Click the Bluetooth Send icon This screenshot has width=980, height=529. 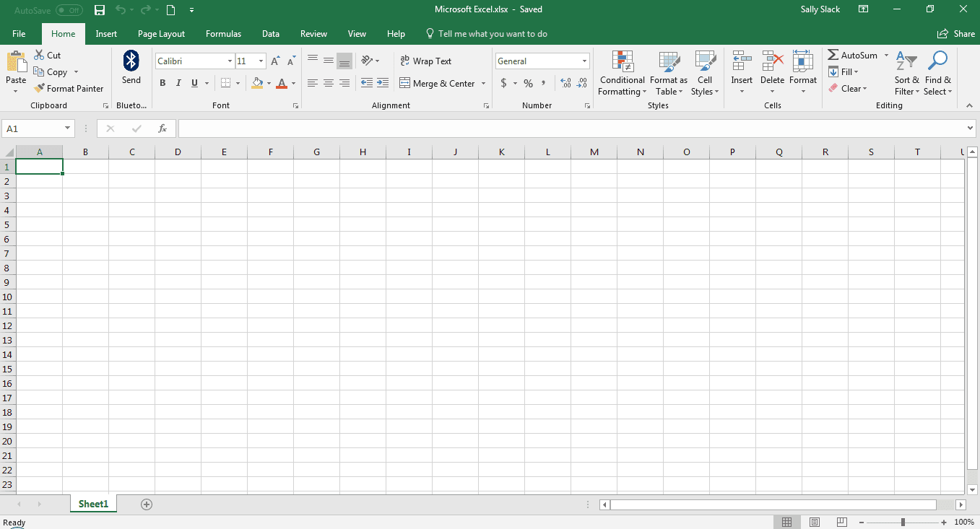click(131, 61)
